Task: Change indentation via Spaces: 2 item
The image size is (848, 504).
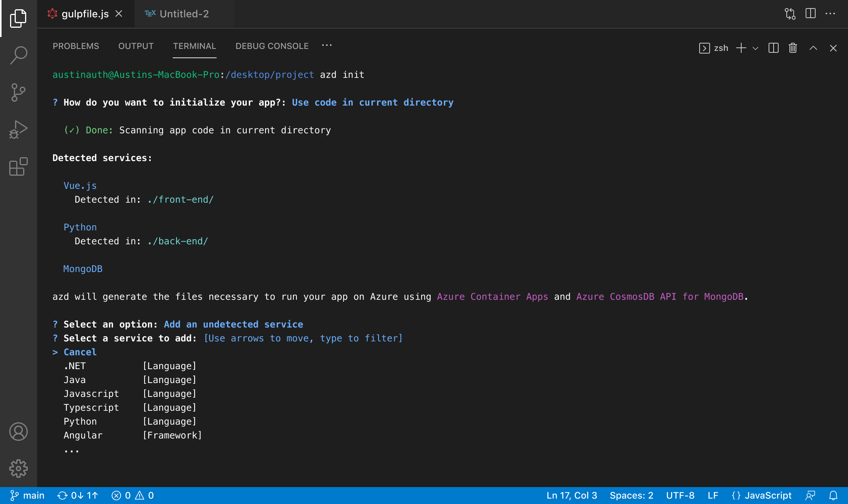Action: point(631,496)
